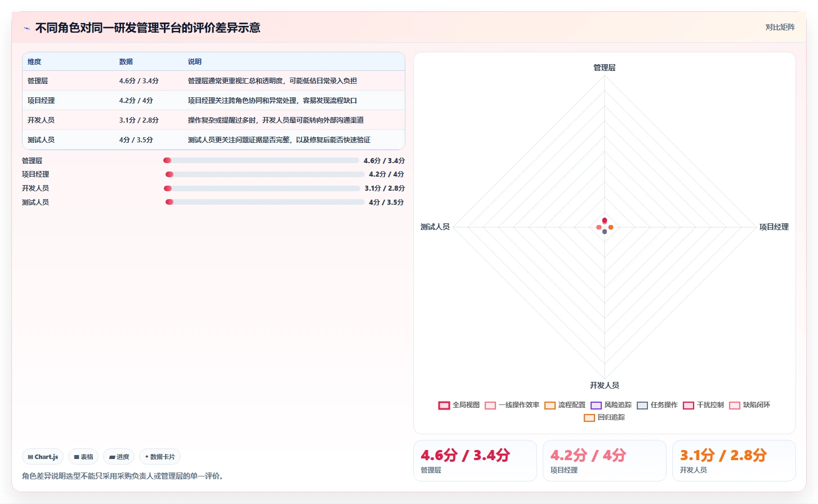Click table cell 4.2分 / 4分
Viewport: 818px width, 504px height.
pos(136,101)
